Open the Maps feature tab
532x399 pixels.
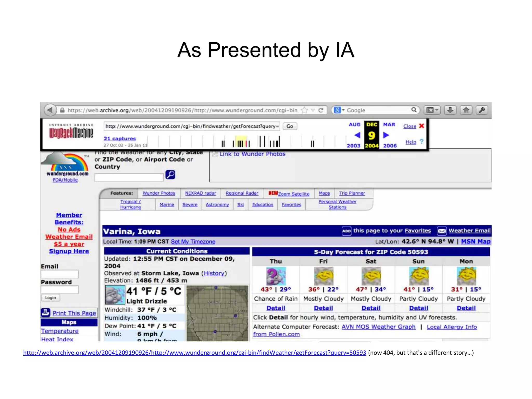tap(324, 193)
